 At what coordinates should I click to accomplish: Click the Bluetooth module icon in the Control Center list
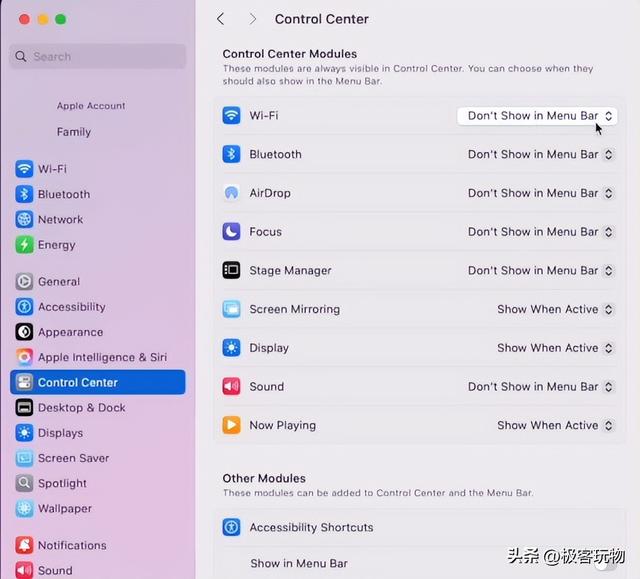(x=231, y=154)
